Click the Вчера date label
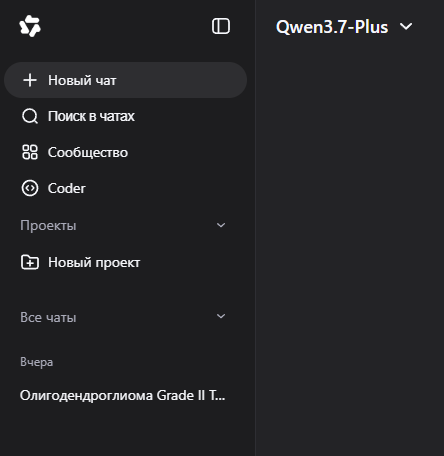 coord(37,362)
